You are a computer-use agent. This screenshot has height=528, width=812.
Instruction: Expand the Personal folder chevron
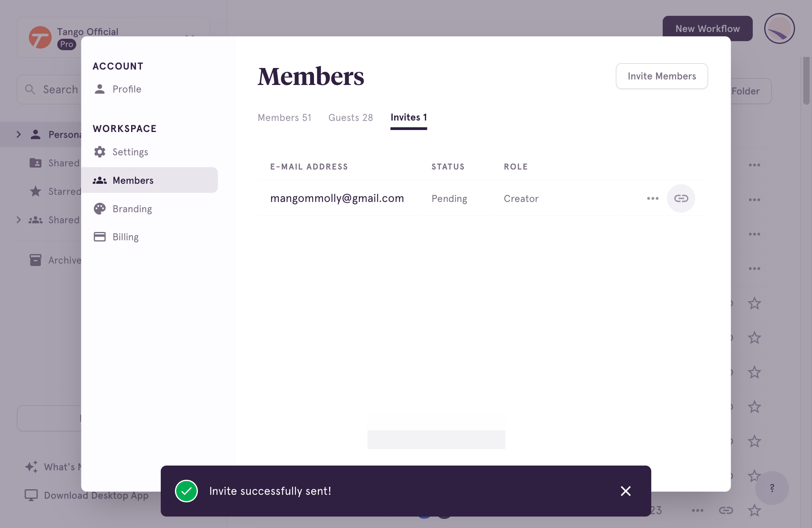coord(19,134)
